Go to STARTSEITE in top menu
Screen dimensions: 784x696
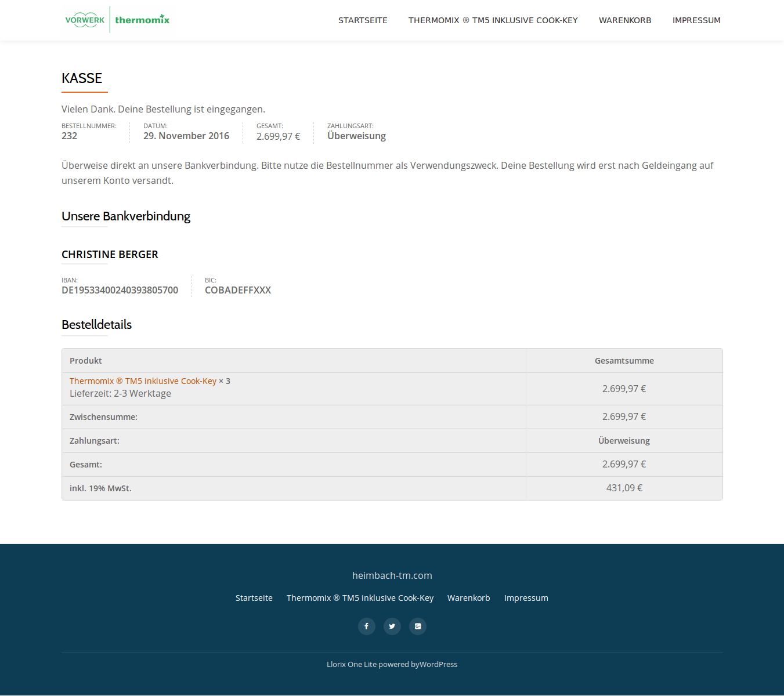point(363,20)
